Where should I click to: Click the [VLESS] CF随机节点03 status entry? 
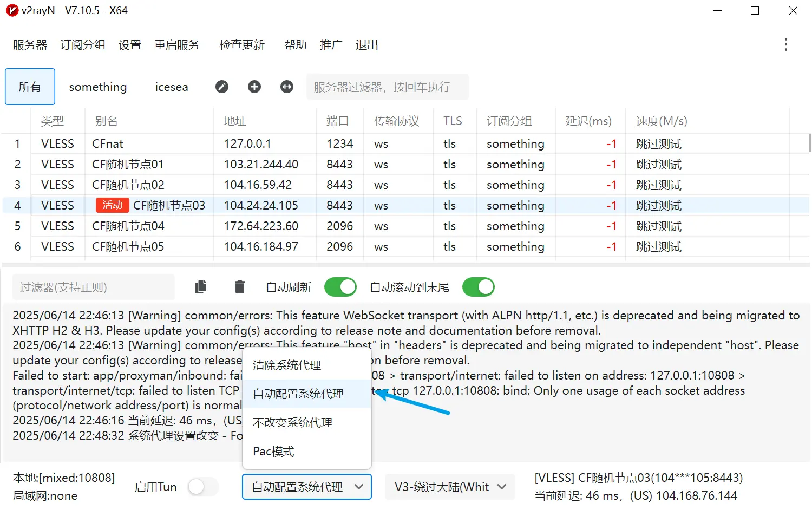pyautogui.click(x=639, y=478)
